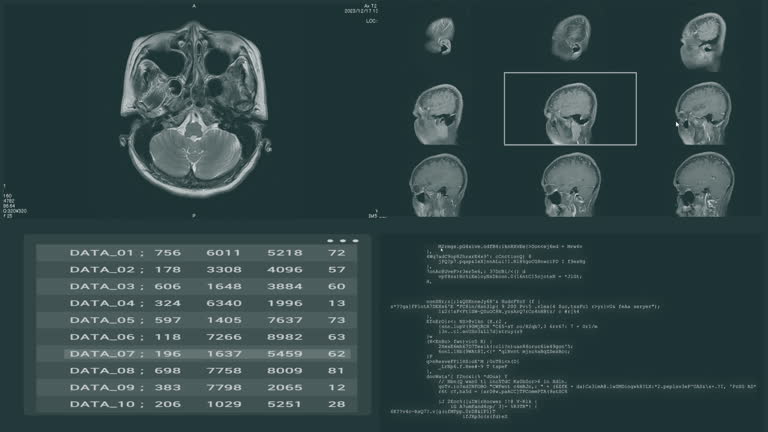Click the value 1637 in DATA_07
This screenshot has width=768, height=432.
click(x=224, y=354)
